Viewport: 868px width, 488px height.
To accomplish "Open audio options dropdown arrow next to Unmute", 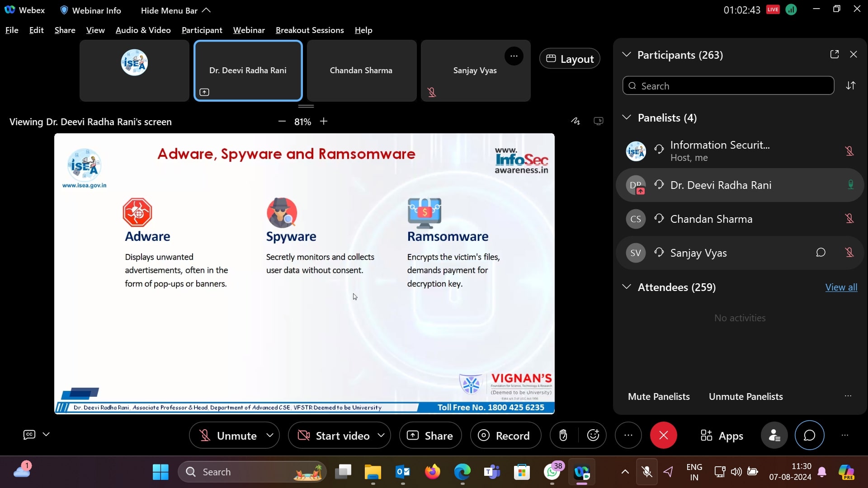I will [x=270, y=435].
